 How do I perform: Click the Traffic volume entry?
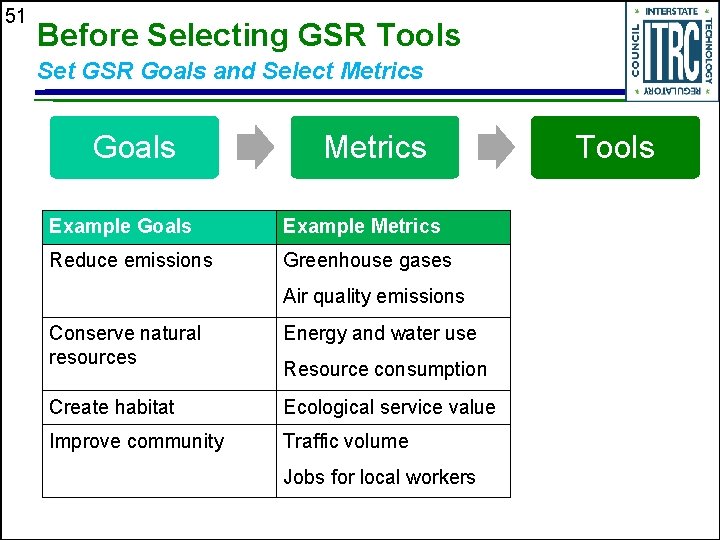[346, 441]
